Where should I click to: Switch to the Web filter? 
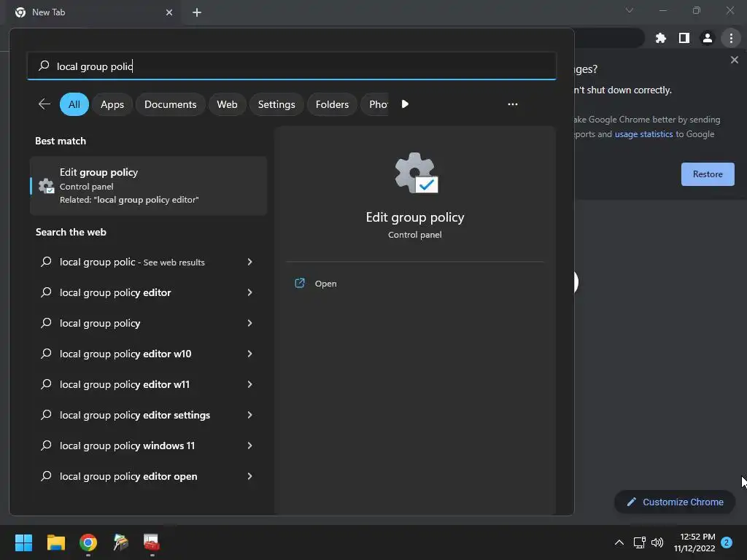pyautogui.click(x=227, y=104)
